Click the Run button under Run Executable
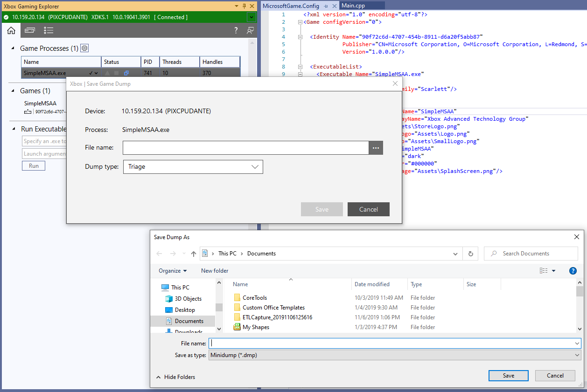 pyautogui.click(x=34, y=166)
